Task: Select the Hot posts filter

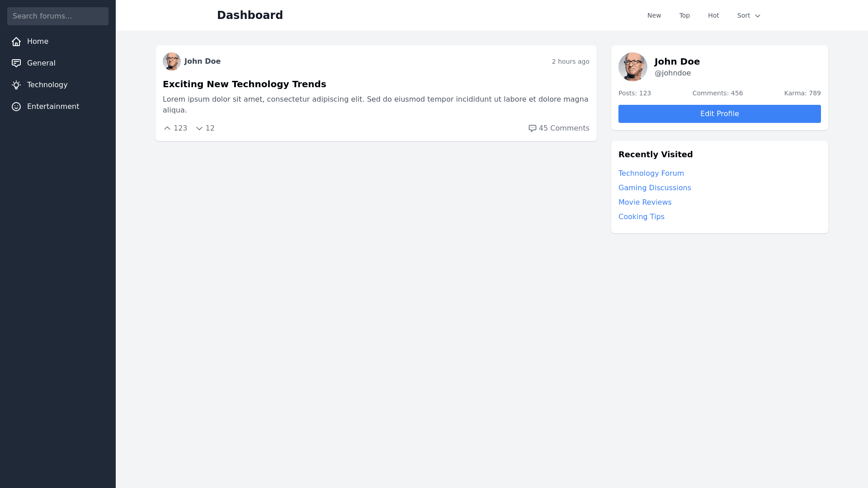Action: click(713, 15)
